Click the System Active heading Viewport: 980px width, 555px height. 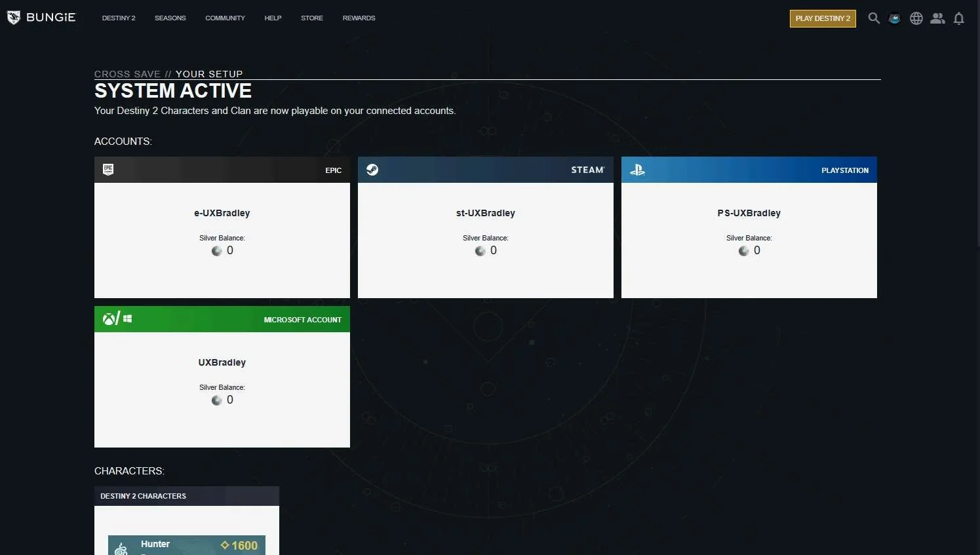pos(173,90)
